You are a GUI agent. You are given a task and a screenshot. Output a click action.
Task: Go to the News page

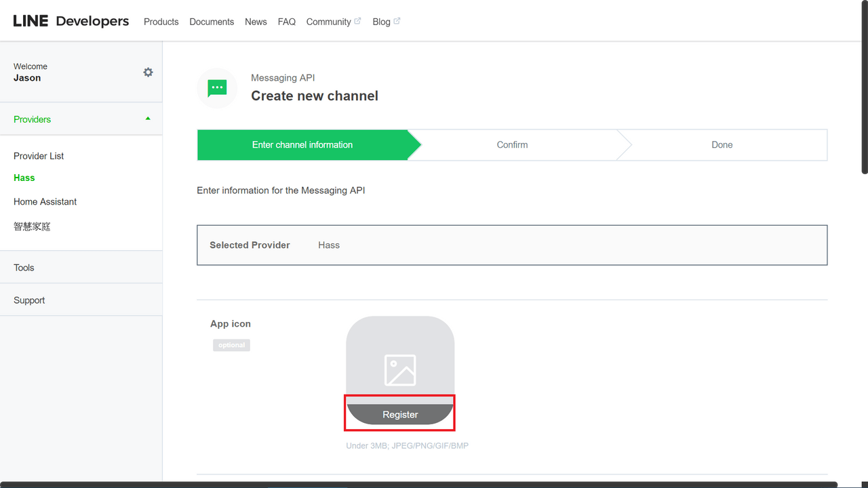pos(256,22)
